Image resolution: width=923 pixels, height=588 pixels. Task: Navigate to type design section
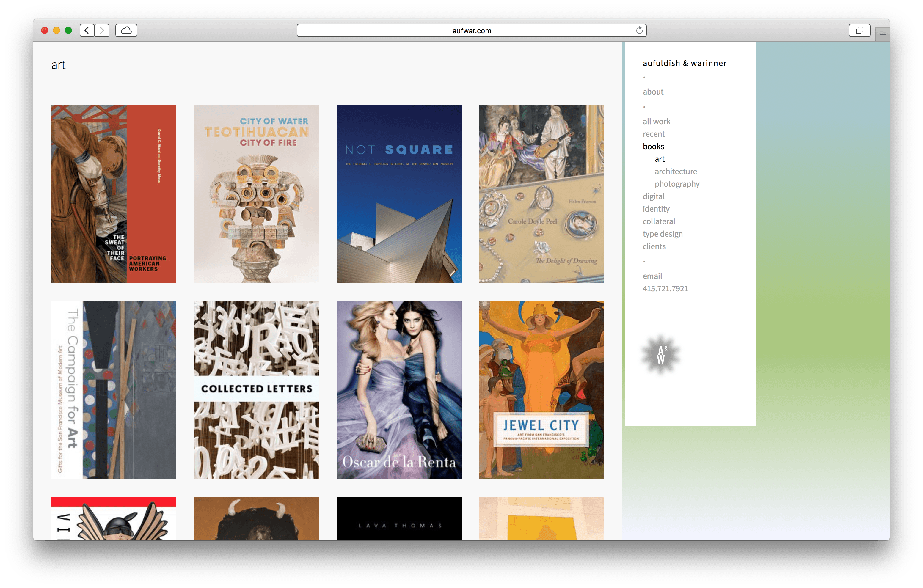coord(662,234)
